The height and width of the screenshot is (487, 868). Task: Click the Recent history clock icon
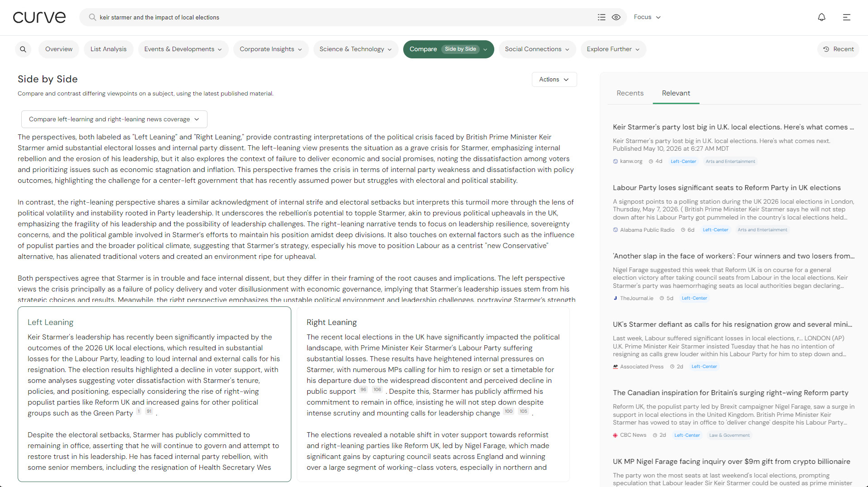(826, 49)
